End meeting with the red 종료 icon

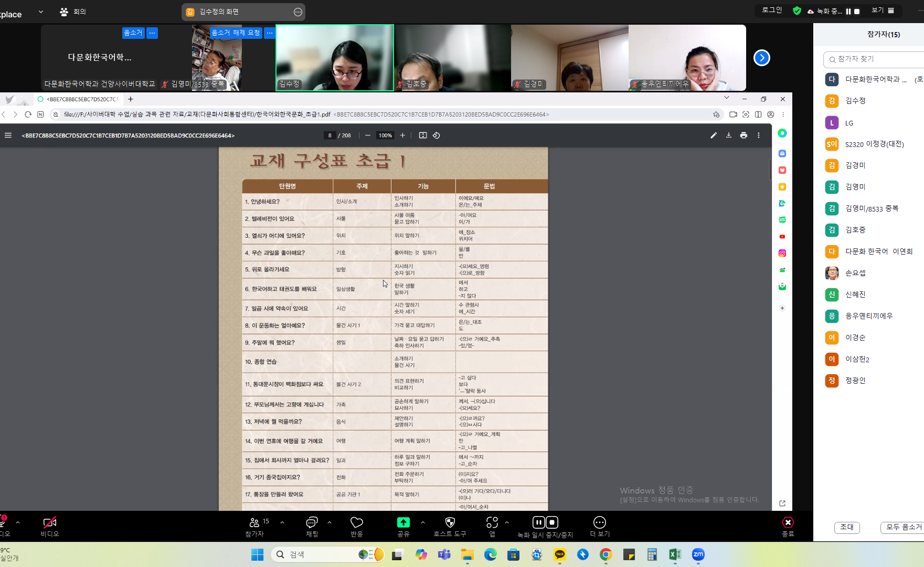(x=788, y=522)
